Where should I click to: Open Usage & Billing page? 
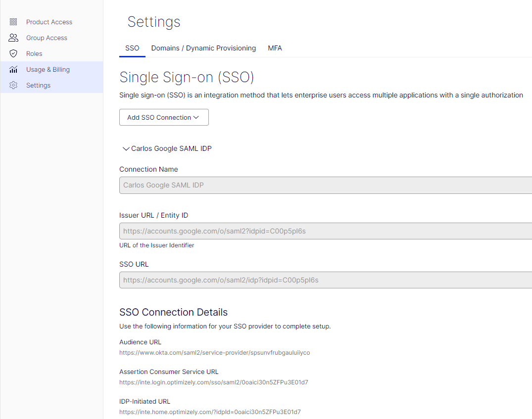click(48, 69)
